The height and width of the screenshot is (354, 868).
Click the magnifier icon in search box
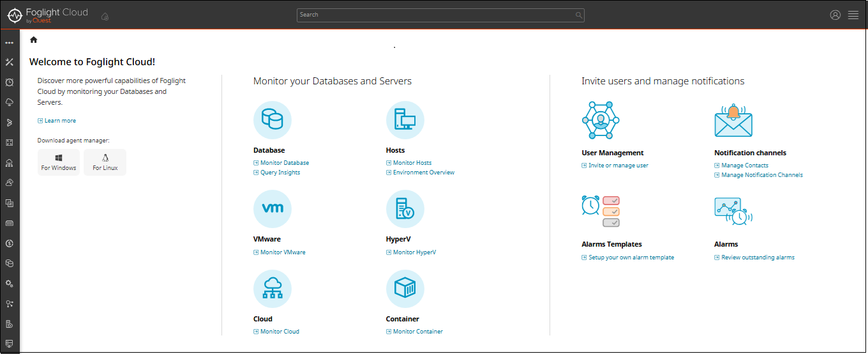(578, 15)
